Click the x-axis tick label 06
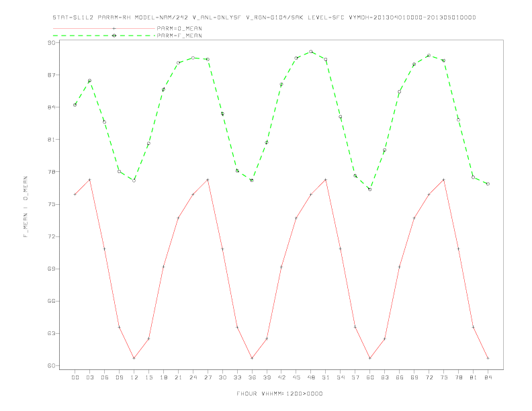The height and width of the screenshot is (411, 532). [105, 377]
